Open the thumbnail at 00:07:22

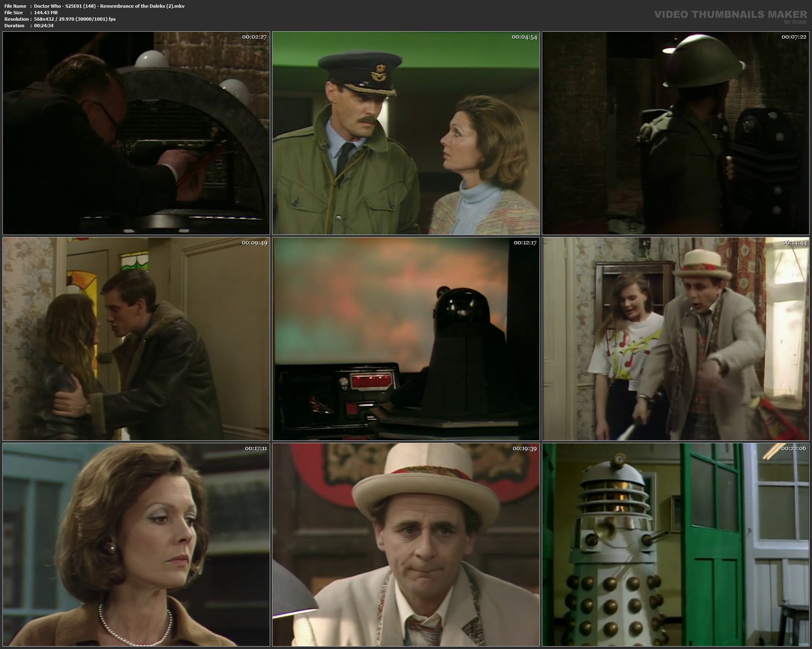(x=675, y=133)
